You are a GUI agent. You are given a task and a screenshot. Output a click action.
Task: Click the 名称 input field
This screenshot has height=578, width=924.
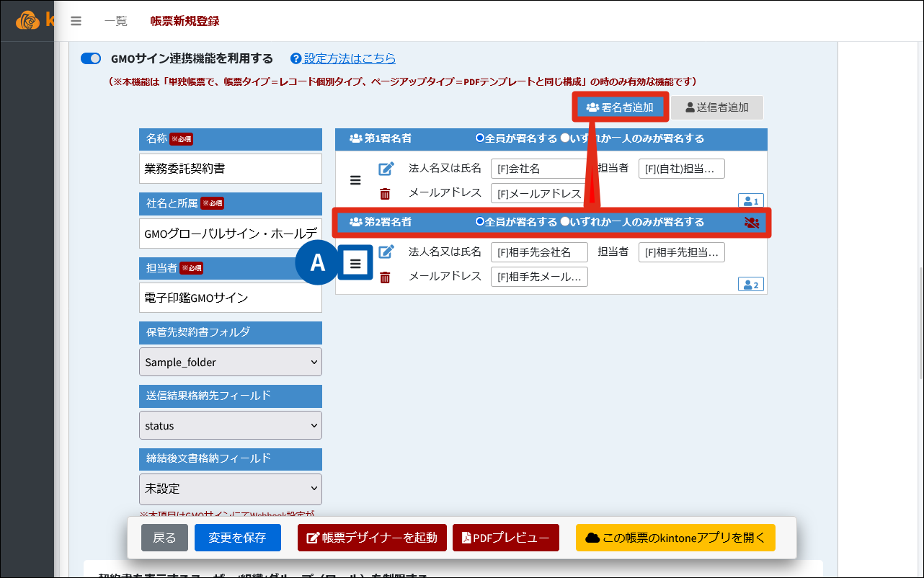click(230, 169)
